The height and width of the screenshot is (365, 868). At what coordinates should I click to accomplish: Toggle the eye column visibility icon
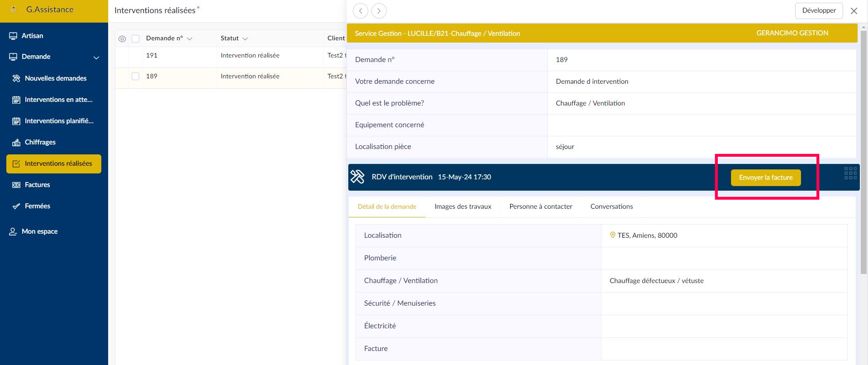pos(122,39)
